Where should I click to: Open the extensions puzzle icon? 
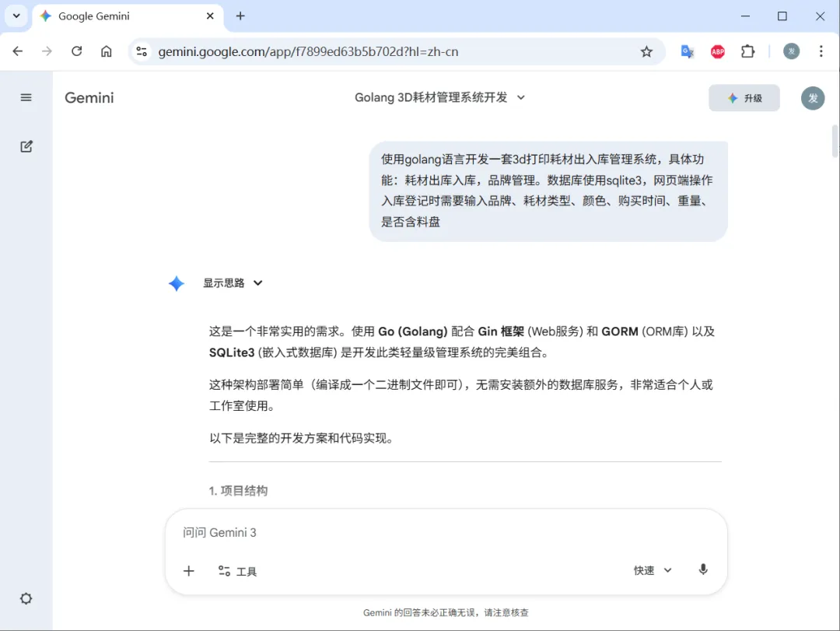click(748, 51)
